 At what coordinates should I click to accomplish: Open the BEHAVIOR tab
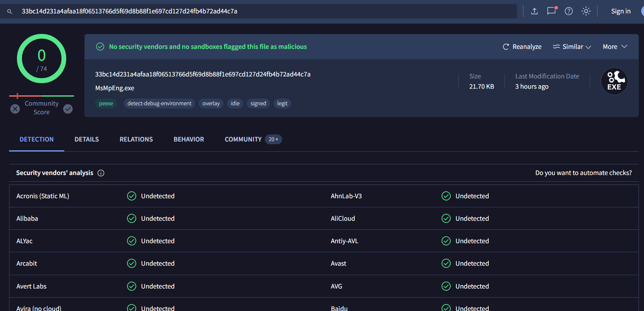tap(189, 139)
